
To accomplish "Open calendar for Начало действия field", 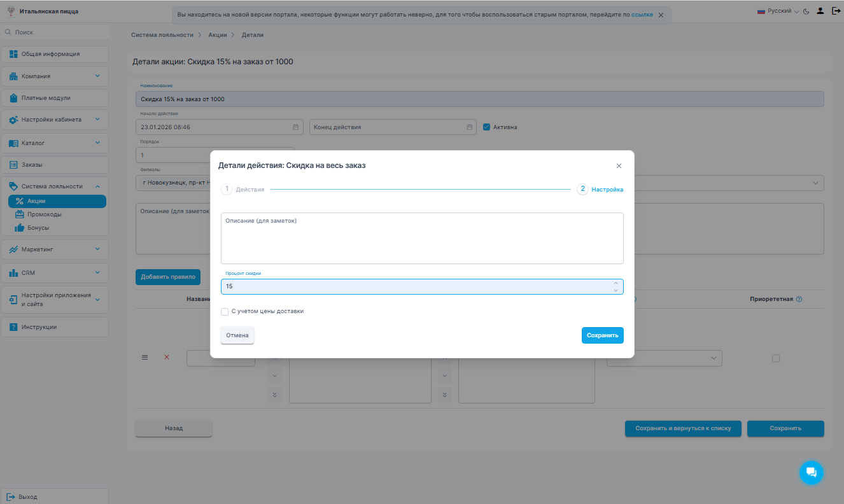I will click(295, 127).
